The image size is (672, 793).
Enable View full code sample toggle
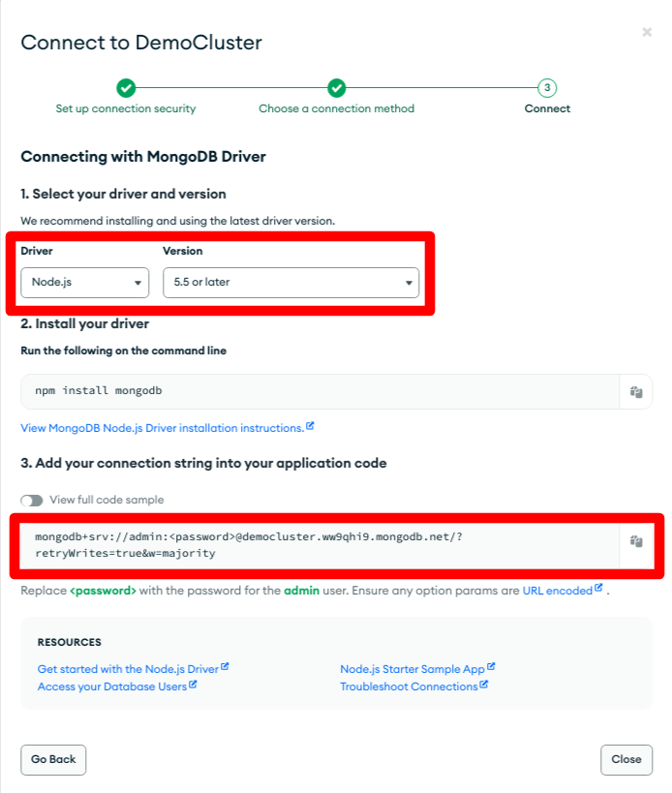(31, 501)
